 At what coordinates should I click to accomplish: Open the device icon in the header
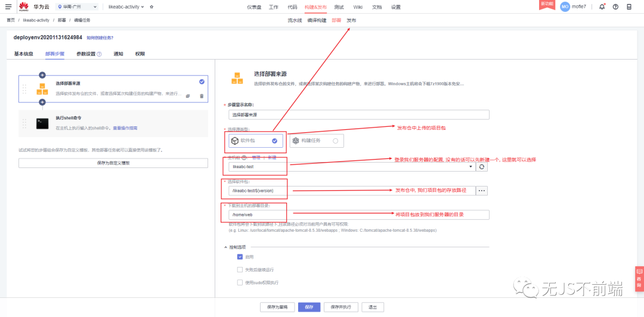(629, 7)
